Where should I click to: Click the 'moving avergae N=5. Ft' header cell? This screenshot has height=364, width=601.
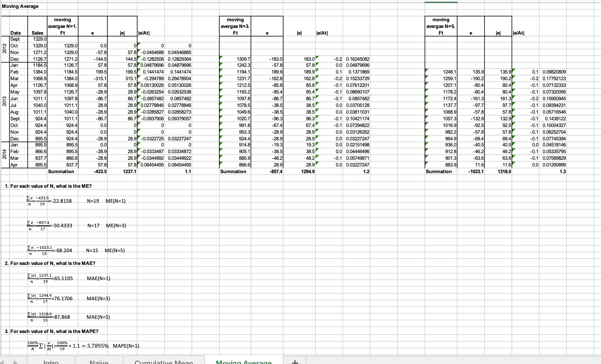click(441, 26)
